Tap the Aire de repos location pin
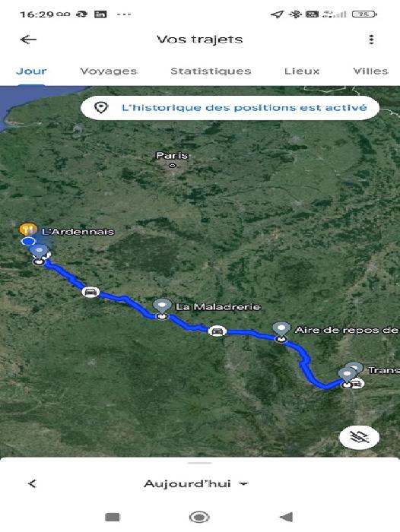The height and width of the screenshot is (532, 400). click(x=281, y=330)
